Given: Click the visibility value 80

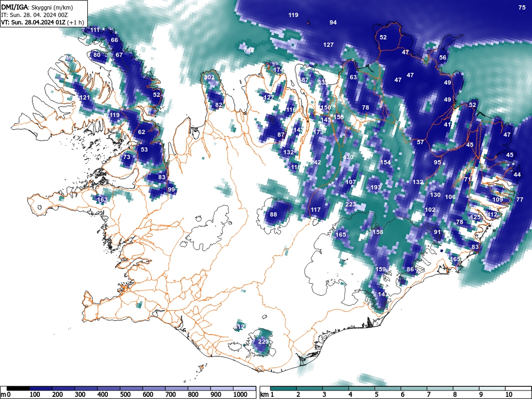Looking at the screenshot, I should 97,55.
